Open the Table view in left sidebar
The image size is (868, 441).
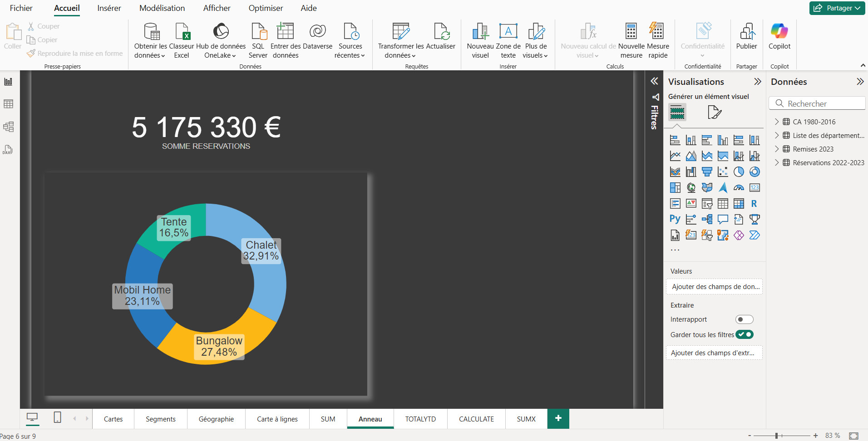(8, 104)
